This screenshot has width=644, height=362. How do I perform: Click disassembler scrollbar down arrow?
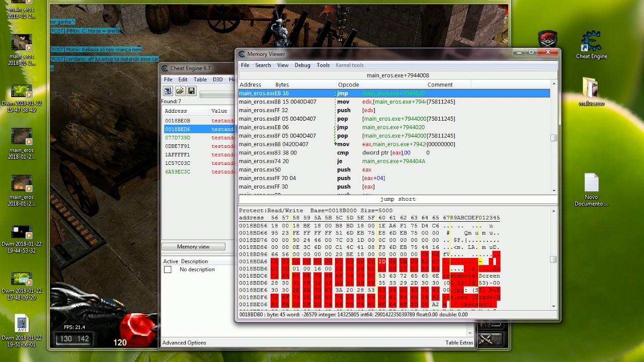click(x=554, y=190)
